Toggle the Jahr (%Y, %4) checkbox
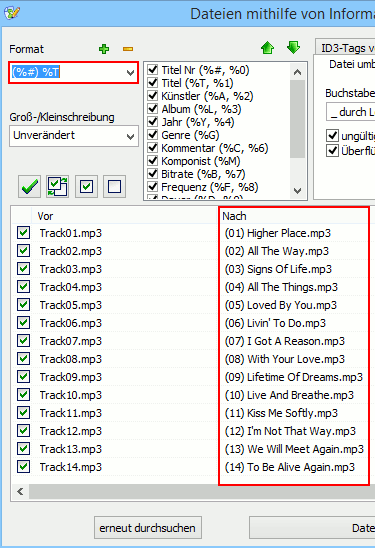The height and width of the screenshot is (548, 375). (152, 122)
